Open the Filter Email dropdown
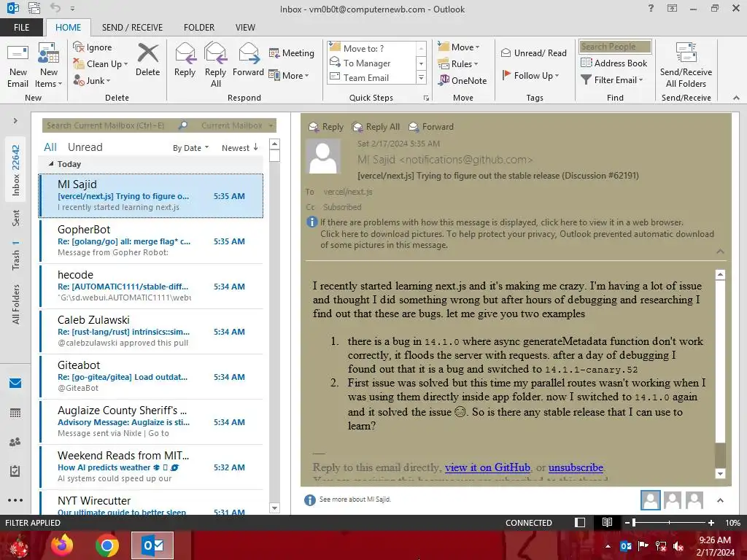The image size is (747, 560). 612,80
